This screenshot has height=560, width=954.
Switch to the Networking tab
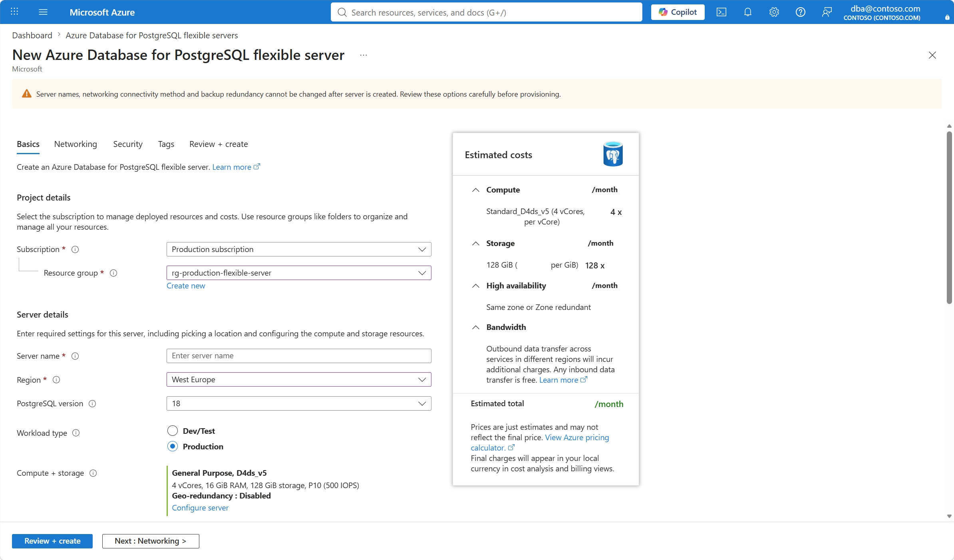[x=76, y=144]
